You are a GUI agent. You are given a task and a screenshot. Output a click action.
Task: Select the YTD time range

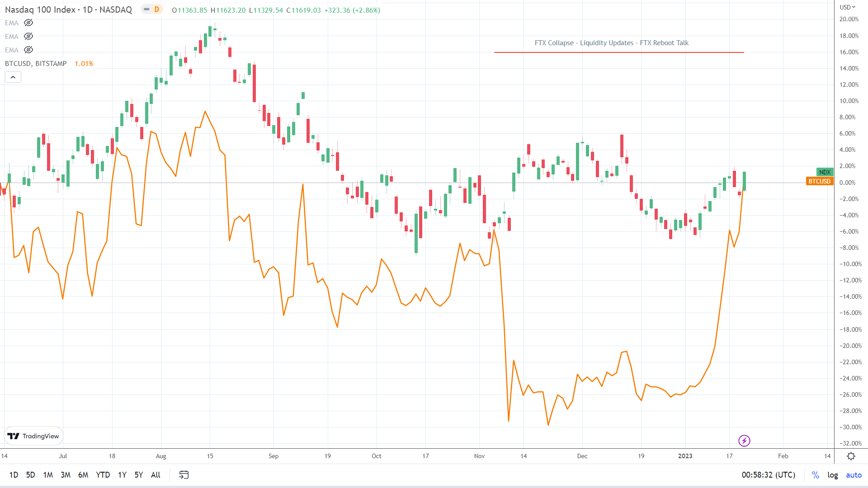pyautogui.click(x=103, y=475)
